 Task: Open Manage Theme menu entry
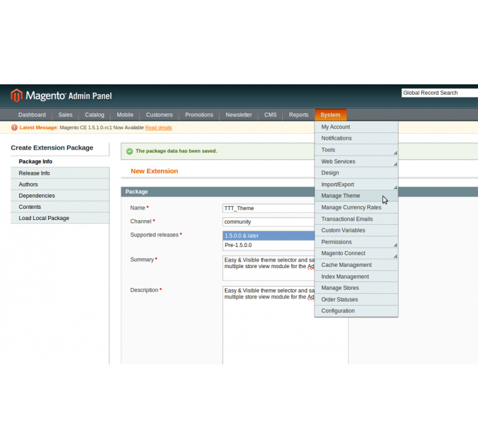pos(356,196)
